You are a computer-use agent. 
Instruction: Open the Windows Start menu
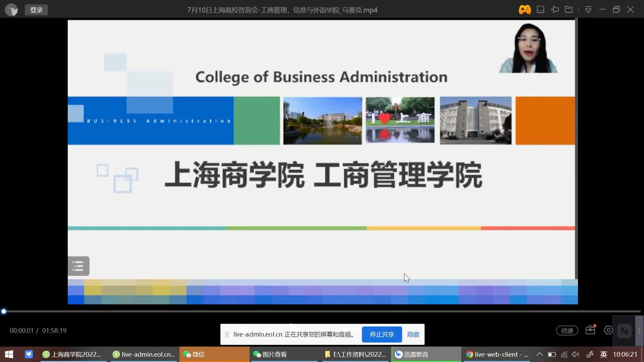click(x=9, y=354)
